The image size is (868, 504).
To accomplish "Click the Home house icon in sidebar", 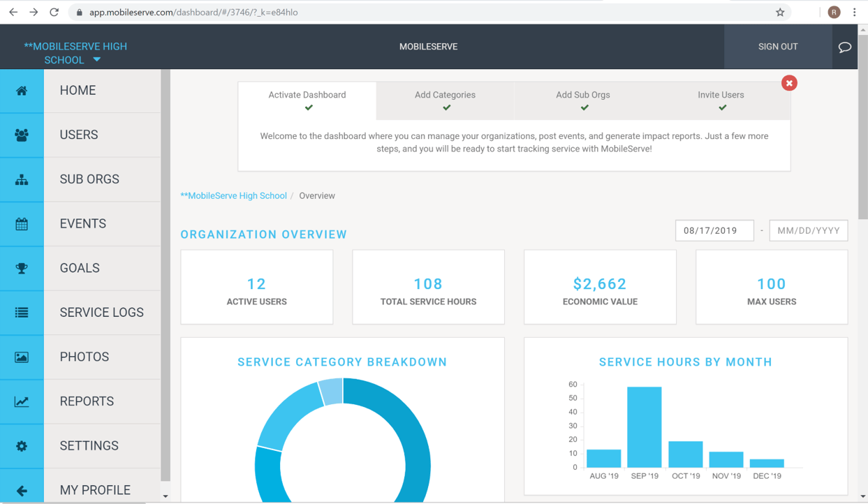I will 22,91.
